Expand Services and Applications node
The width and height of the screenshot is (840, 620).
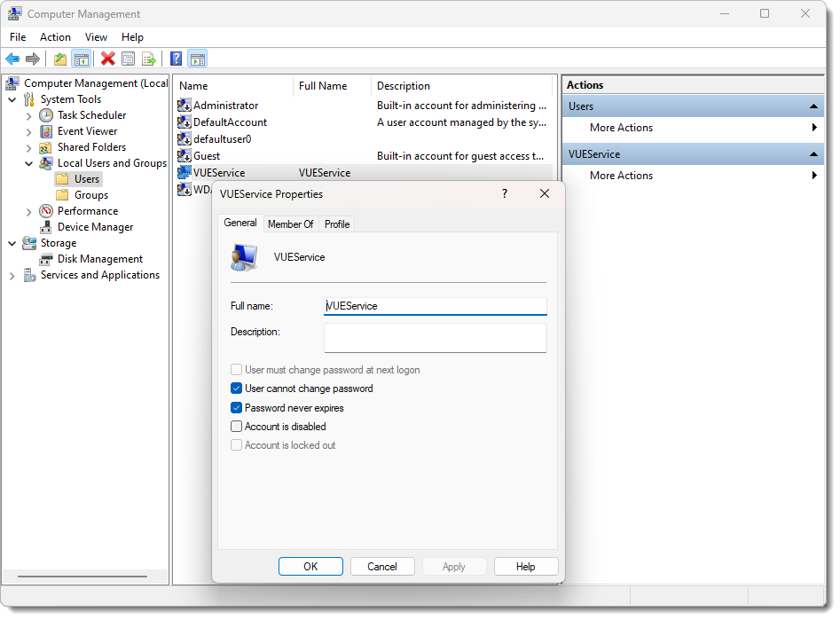pos(12,276)
